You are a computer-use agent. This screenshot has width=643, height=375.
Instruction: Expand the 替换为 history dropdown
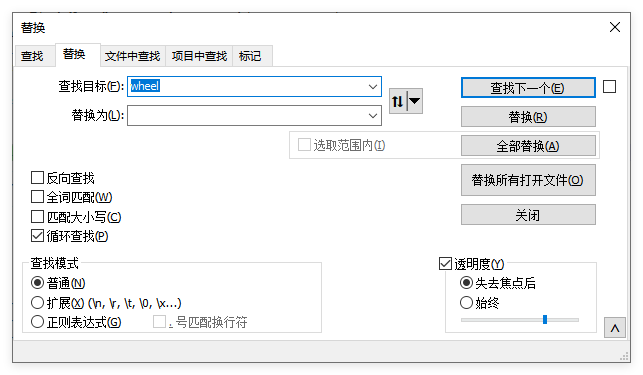click(373, 116)
